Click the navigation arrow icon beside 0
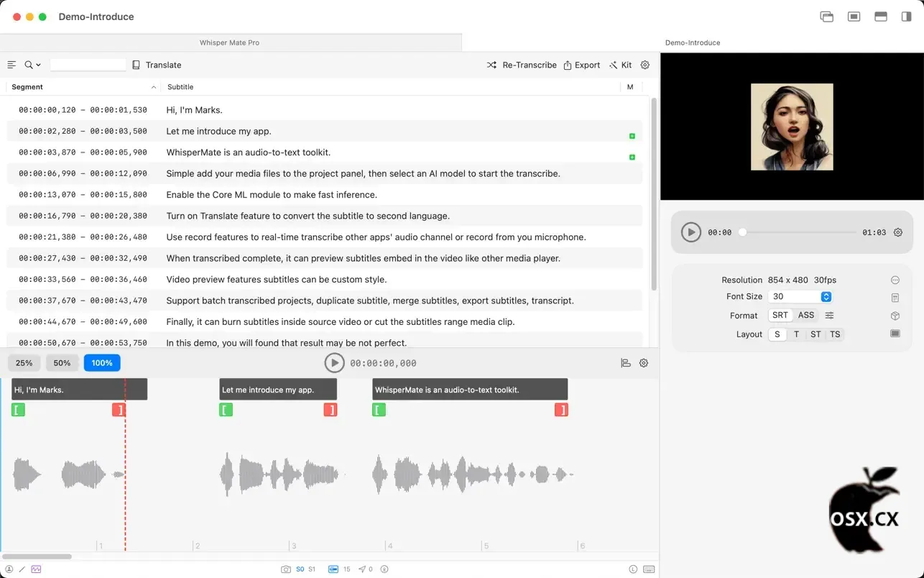 coord(362,569)
